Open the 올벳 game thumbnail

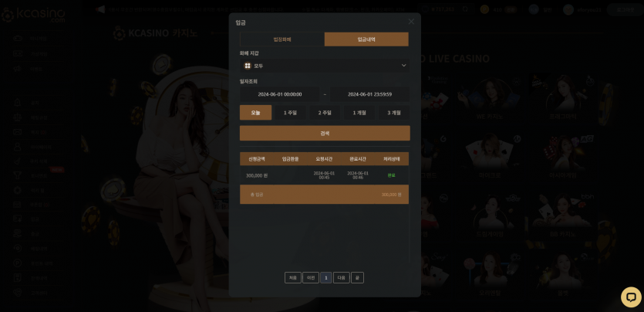(563, 276)
